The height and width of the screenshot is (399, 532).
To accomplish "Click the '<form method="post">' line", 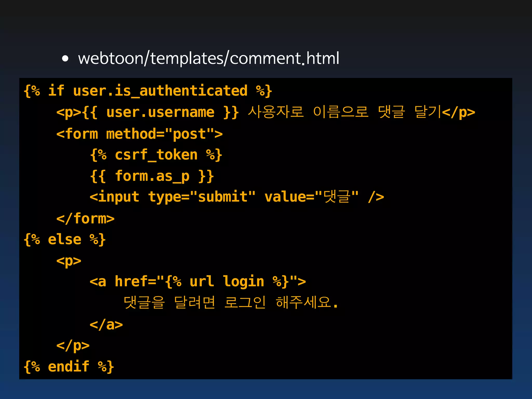I will 139,134.
